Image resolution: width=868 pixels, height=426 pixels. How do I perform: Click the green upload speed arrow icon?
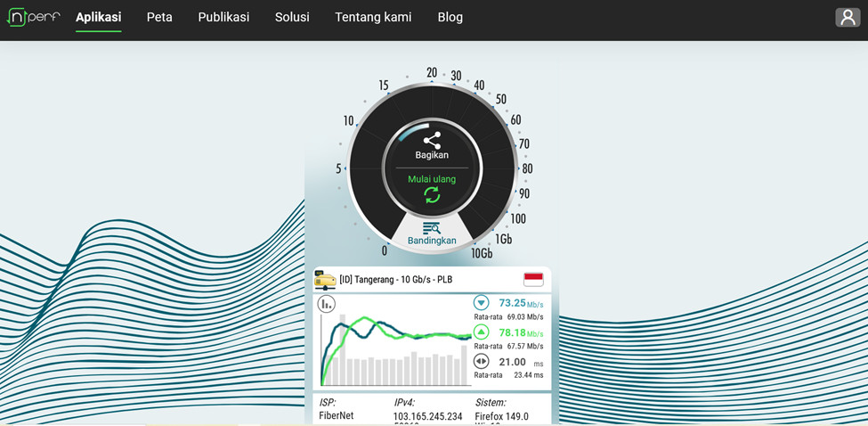482,332
